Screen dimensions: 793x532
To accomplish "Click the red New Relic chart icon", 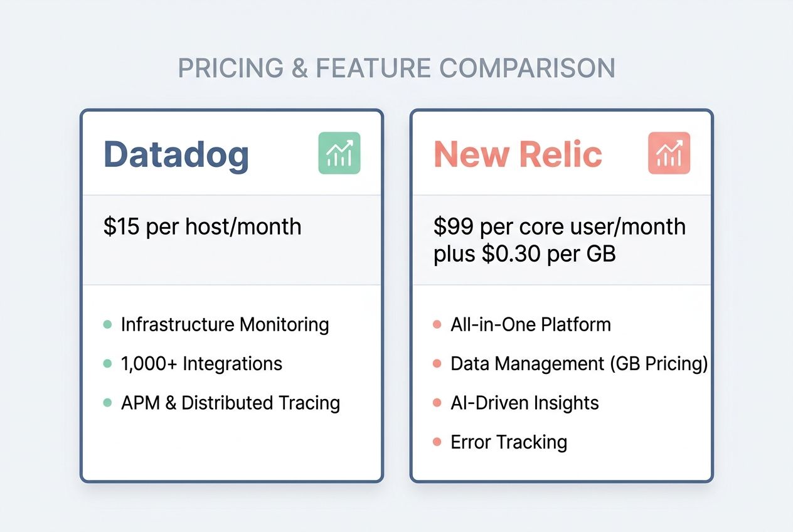I will (x=669, y=153).
